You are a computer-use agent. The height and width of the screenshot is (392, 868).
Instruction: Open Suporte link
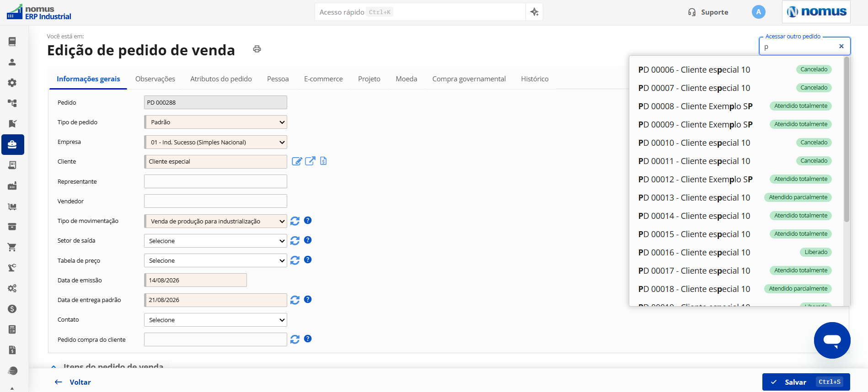pyautogui.click(x=708, y=12)
